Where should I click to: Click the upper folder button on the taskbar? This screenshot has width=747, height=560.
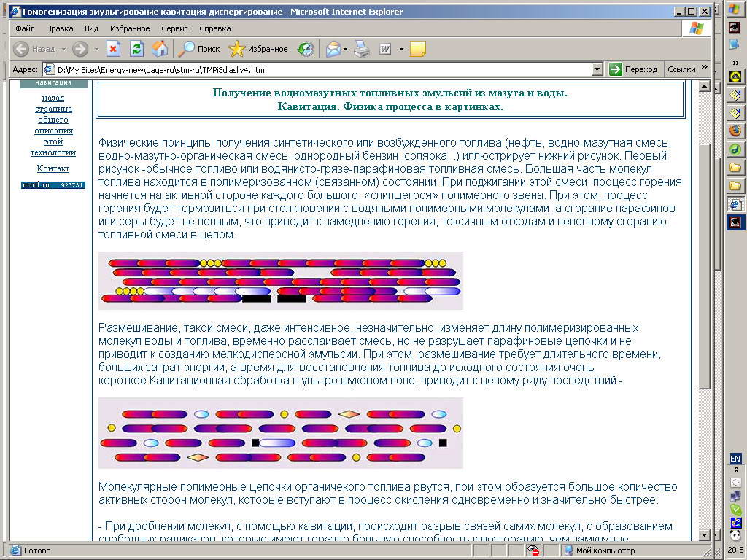pyautogui.click(x=735, y=168)
